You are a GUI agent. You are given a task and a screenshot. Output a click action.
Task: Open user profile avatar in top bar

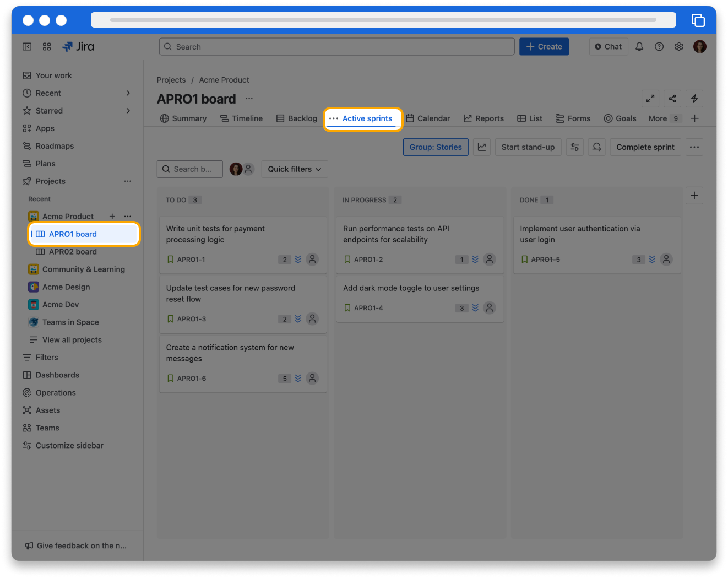(x=700, y=47)
